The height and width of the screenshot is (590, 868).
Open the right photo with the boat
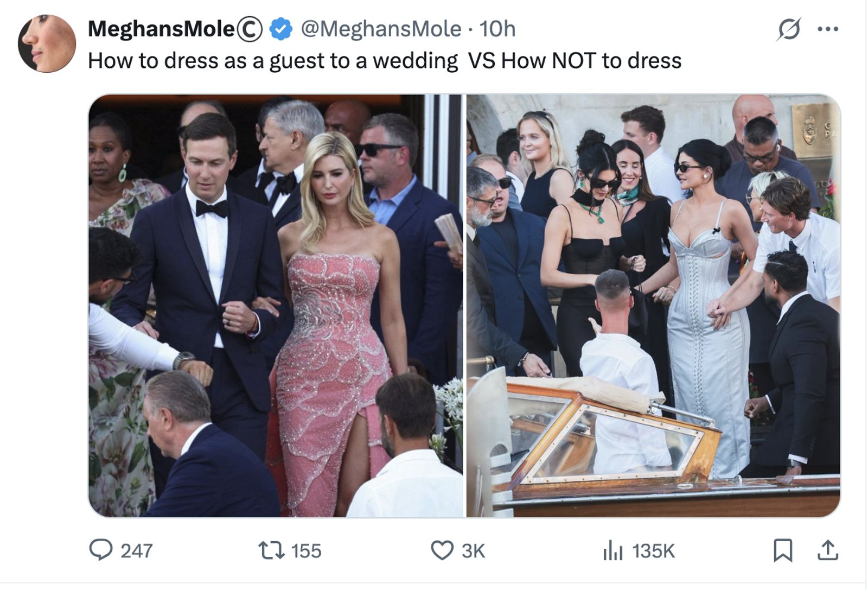(653, 306)
